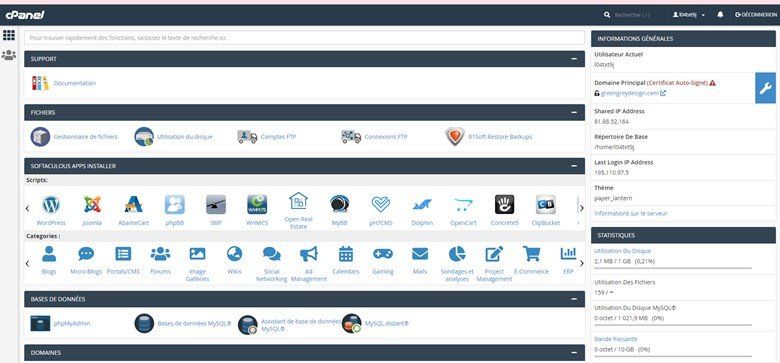Select the Gaming category

383,254
